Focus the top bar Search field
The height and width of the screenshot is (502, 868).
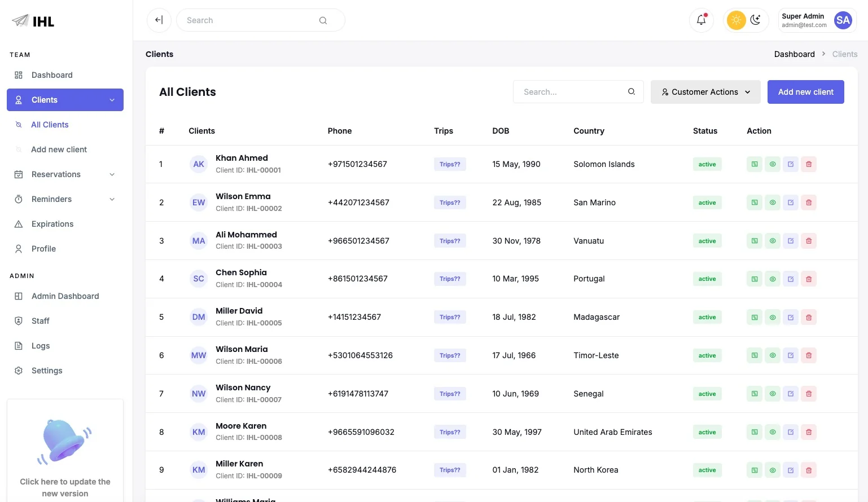(261, 20)
